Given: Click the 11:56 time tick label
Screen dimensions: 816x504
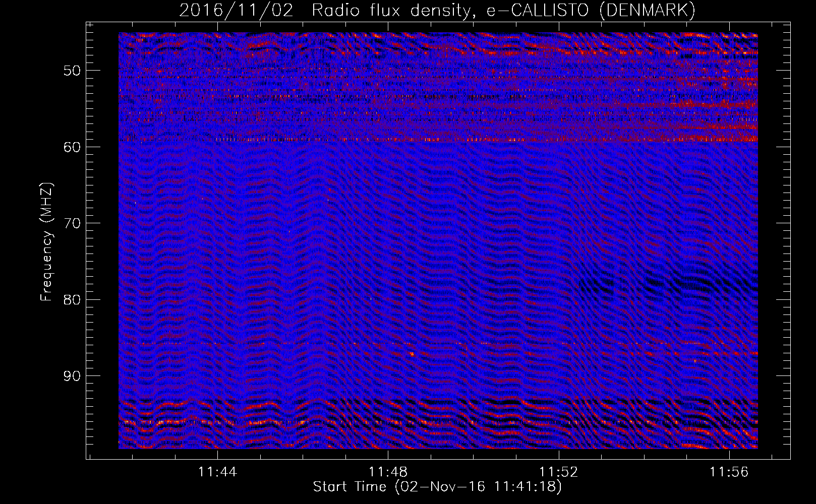Looking at the screenshot, I should [729, 472].
